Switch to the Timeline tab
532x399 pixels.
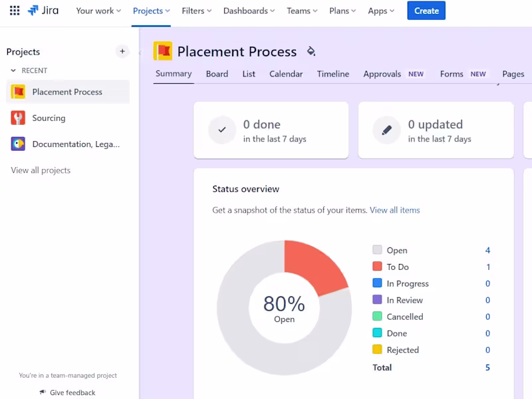point(333,74)
